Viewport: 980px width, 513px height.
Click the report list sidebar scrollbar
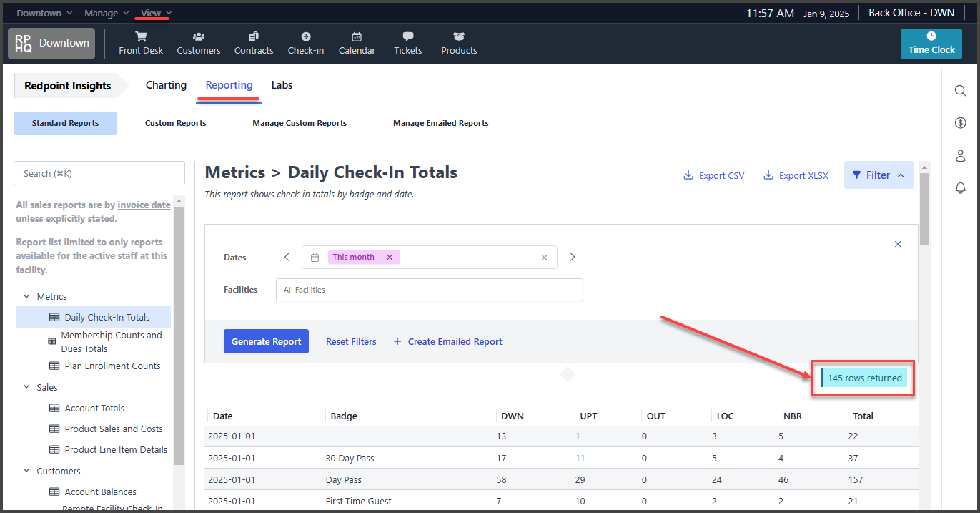click(x=179, y=336)
